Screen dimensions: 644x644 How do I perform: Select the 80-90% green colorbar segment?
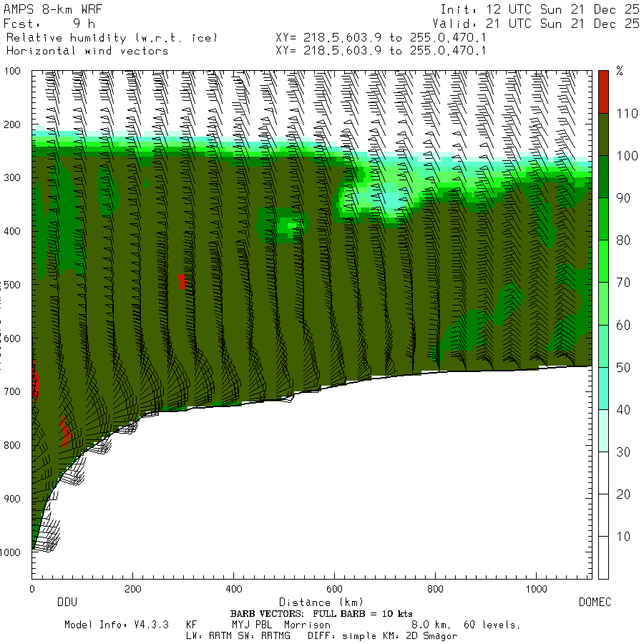603,219
